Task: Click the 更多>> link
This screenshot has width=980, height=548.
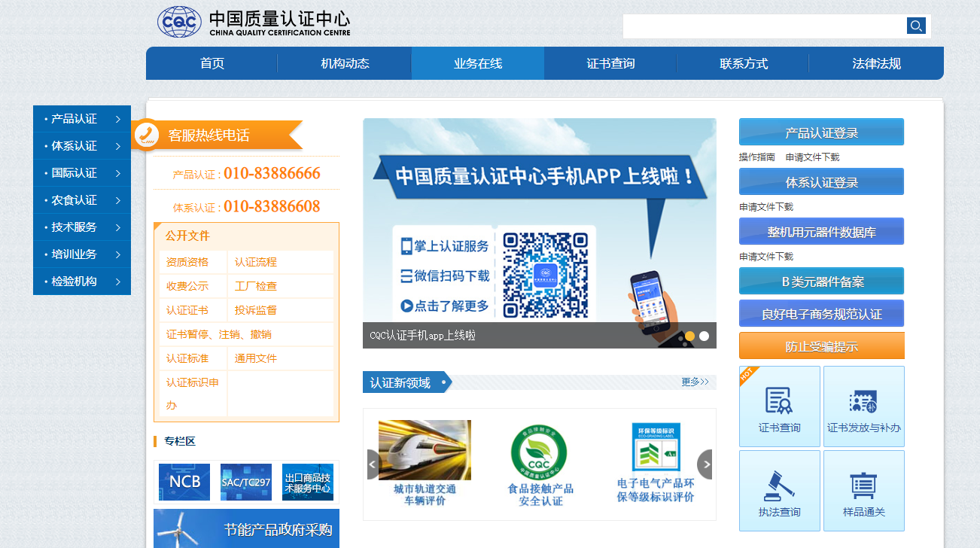Action: [694, 382]
